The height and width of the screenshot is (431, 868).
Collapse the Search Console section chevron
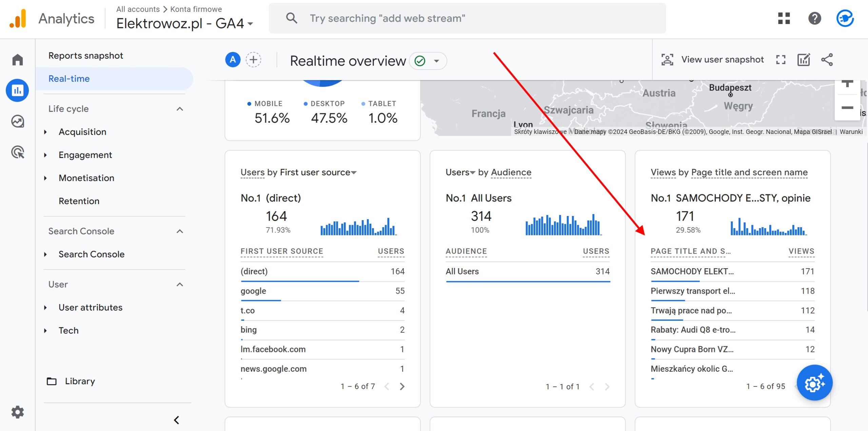coord(180,231)
